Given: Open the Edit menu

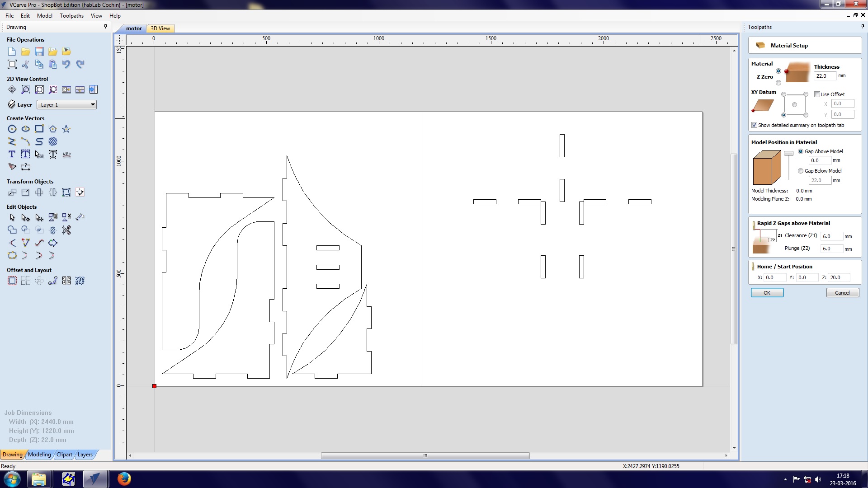Looking at the screenshot, I should pos(25,15).
